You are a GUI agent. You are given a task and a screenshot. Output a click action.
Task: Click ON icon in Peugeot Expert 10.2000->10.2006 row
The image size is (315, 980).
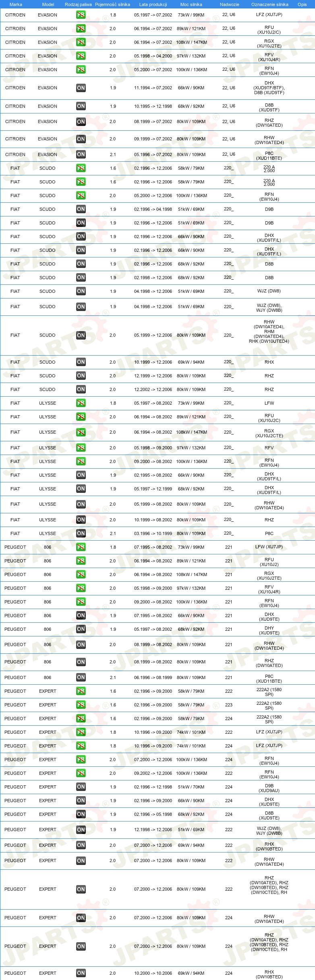[x=81, y=973]
